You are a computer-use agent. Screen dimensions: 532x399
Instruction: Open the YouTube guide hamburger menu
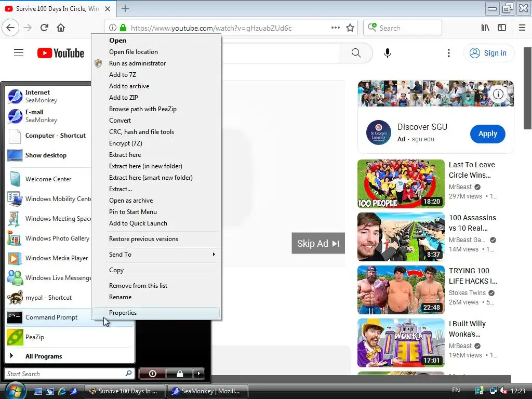click(x=19, y=53)
